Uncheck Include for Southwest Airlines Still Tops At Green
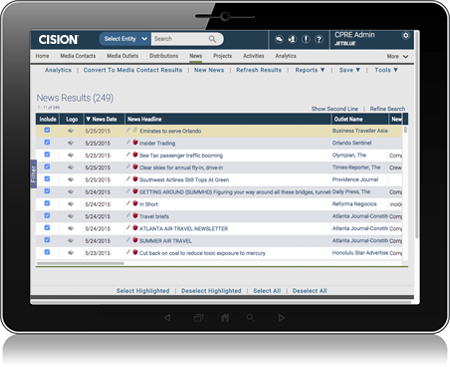The image size is (450, 367). tap(47, 179)
